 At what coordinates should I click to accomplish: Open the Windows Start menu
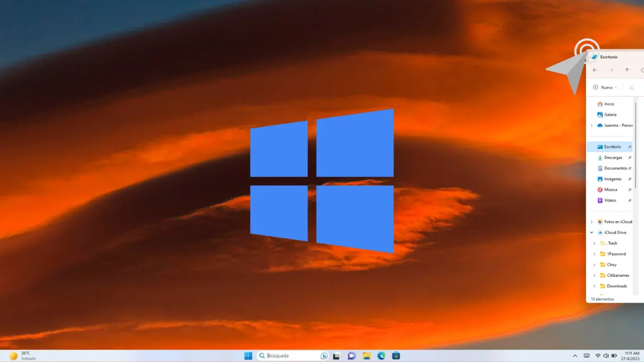pyautogui.click(x=248, y=356)
